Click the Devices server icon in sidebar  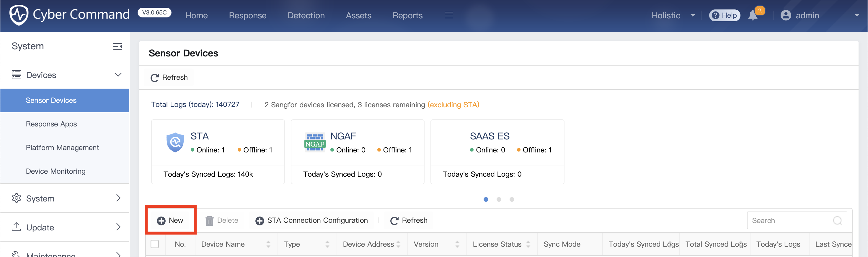(x=16, y=75)
